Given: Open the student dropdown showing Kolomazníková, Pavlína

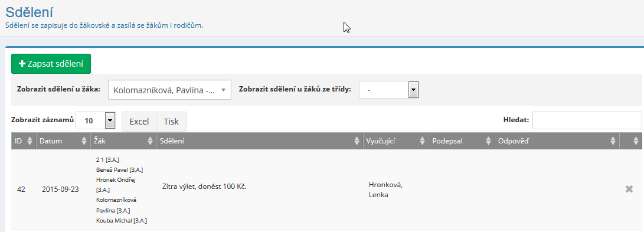Looking at the screenshot, I should pos(169,90).
